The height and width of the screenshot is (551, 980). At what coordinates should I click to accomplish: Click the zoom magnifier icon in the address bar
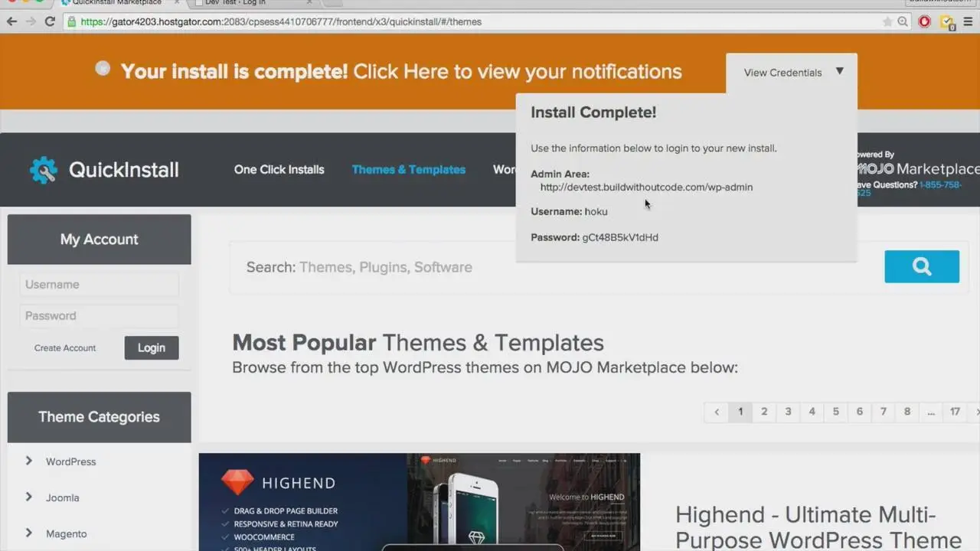click(x=903, y=21)
